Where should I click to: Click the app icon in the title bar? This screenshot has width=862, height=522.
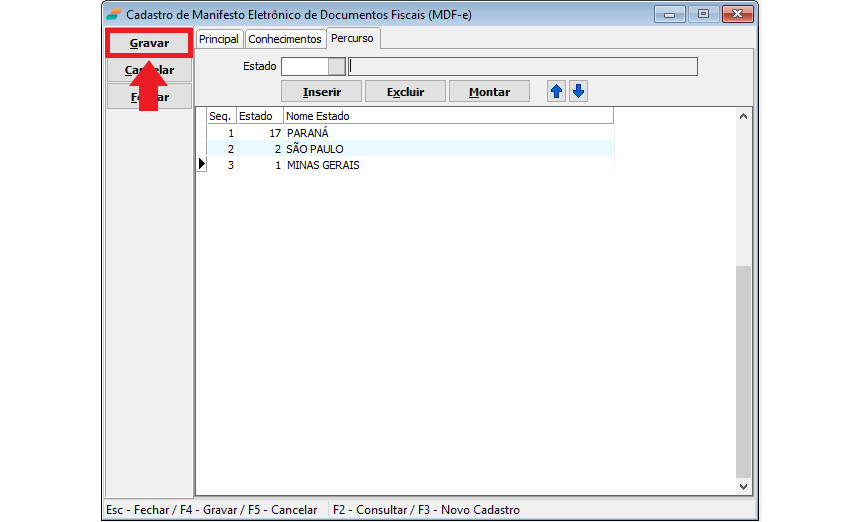115,14
